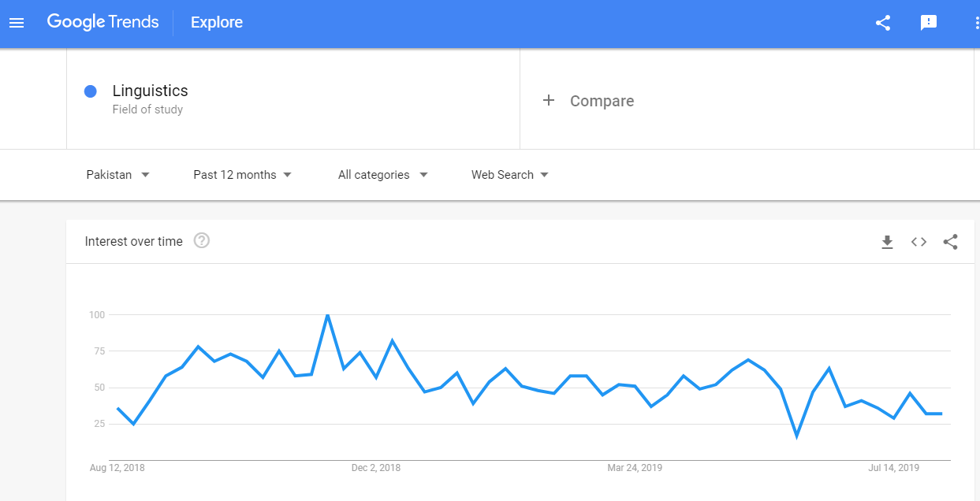Click the plus icon beside Compare
The image size is (980, 501).
pos(549,100)
